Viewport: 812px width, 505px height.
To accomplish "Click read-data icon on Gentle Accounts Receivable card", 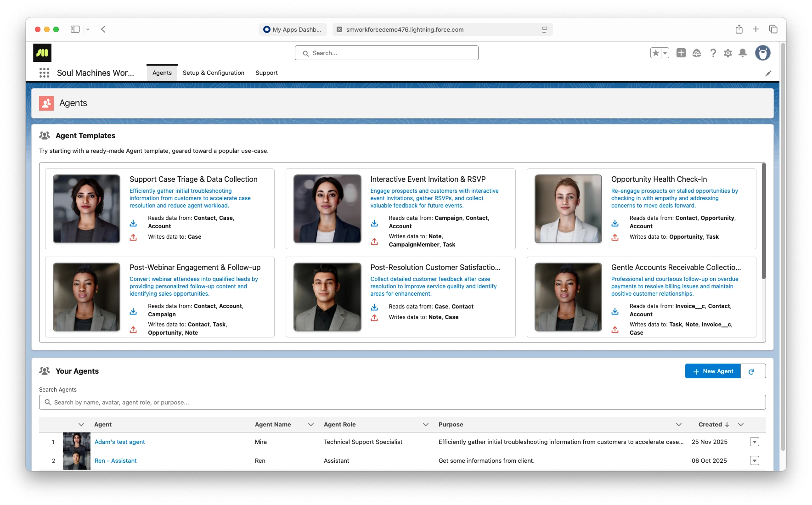I will click(615, 311).
